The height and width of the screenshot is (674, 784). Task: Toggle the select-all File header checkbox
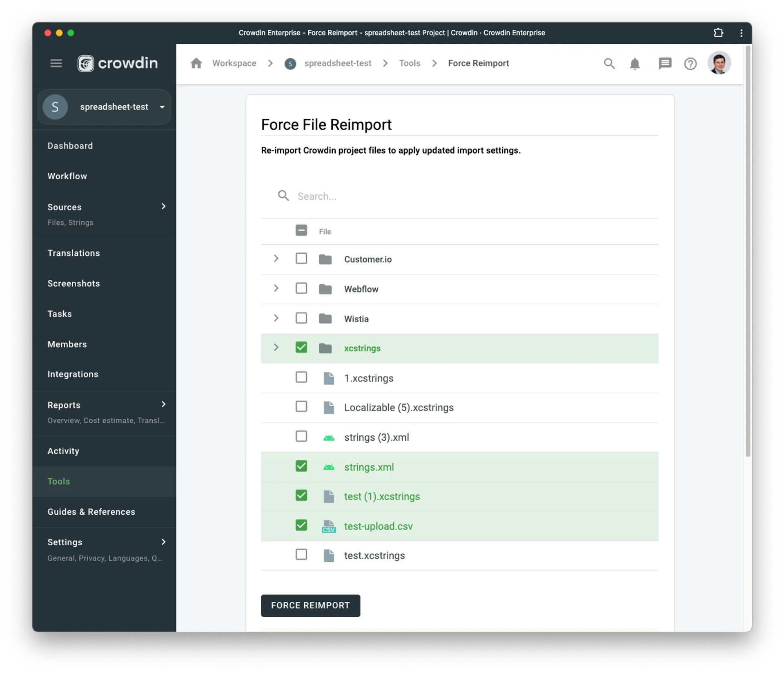(x=301, y=230)
